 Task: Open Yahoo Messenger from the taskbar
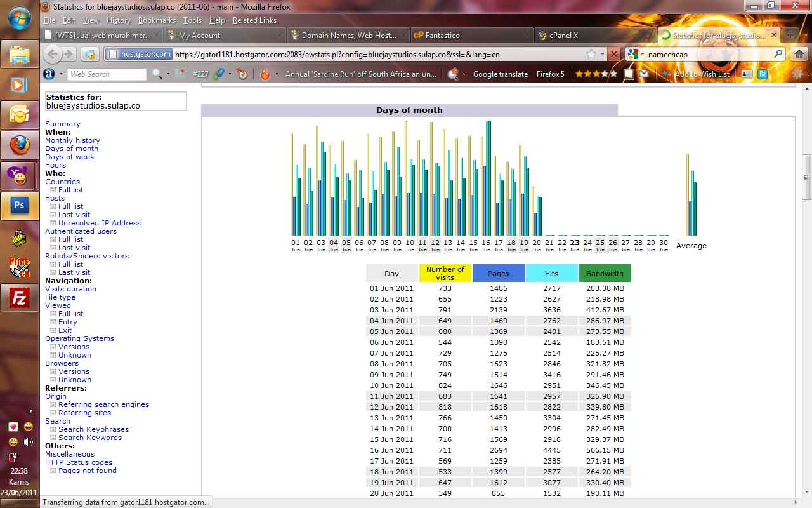click(x=20, y=176)
